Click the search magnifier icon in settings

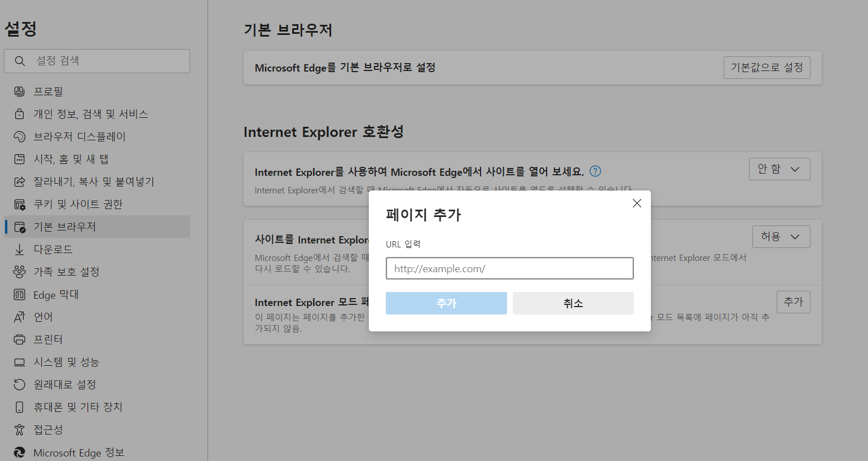coord(20,61)
